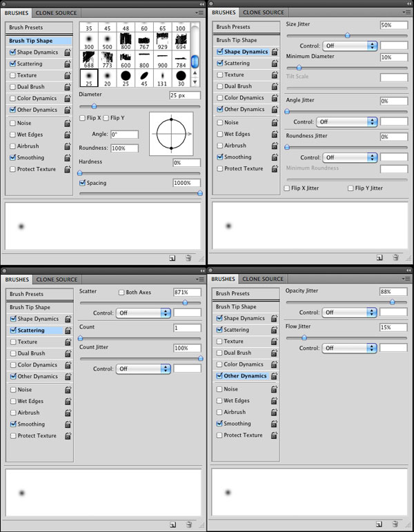
Task: Click the Opacity Jitter slider handle
Action: click(393, 302)
